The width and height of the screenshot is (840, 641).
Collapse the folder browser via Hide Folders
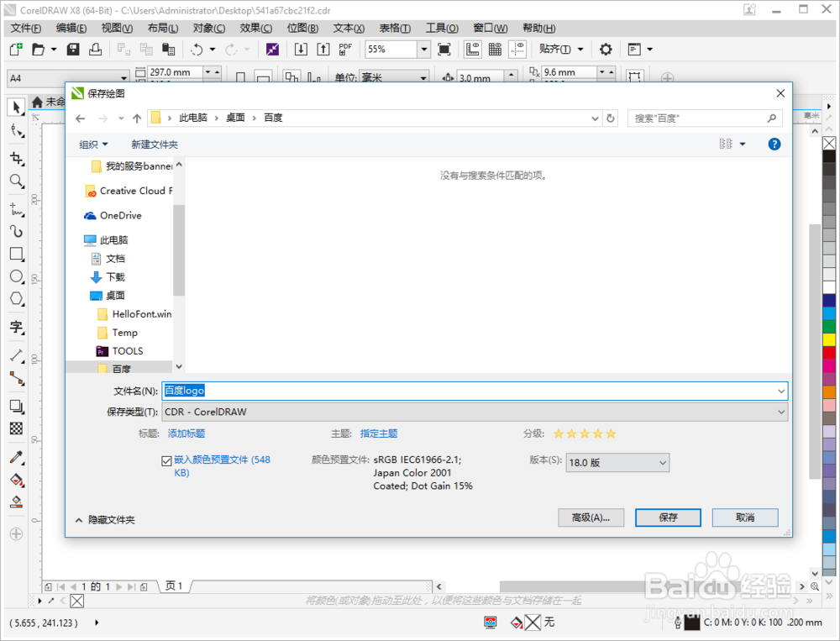105,520
